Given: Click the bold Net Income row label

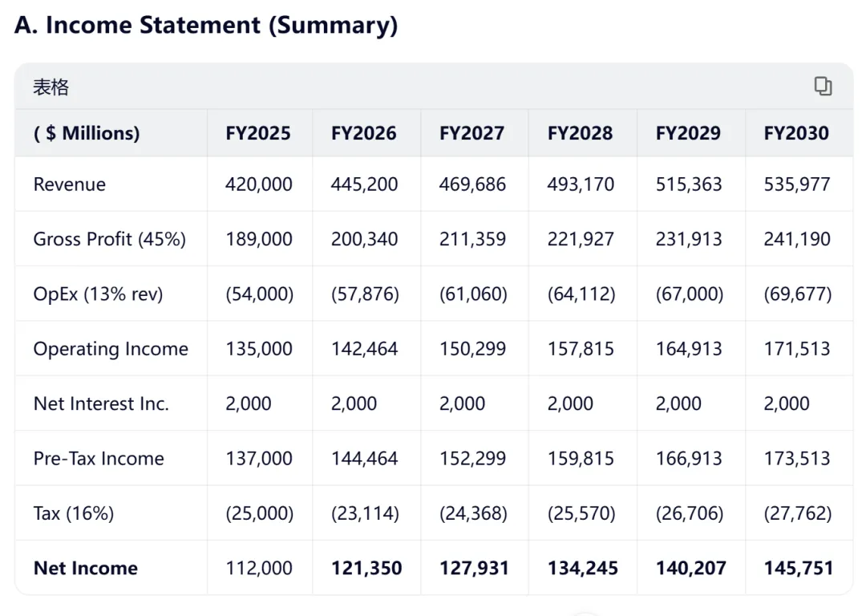Looking at the screenshot, I should click(x=86, y=568).
